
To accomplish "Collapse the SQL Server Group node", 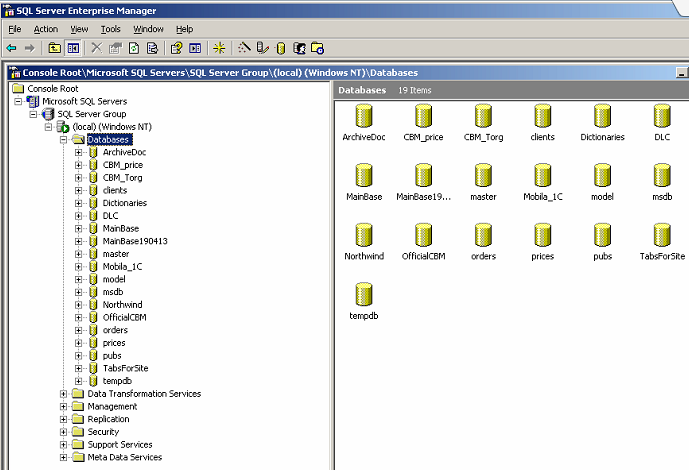I will 33,114.
